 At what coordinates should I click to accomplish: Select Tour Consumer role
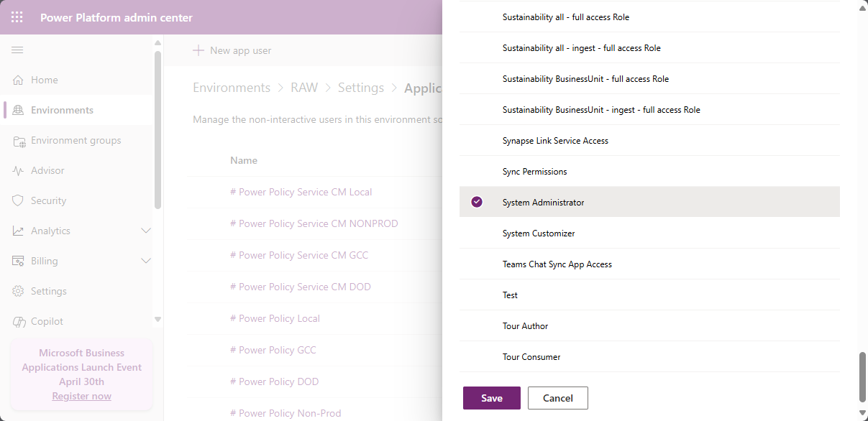click(x=649, y=356)
